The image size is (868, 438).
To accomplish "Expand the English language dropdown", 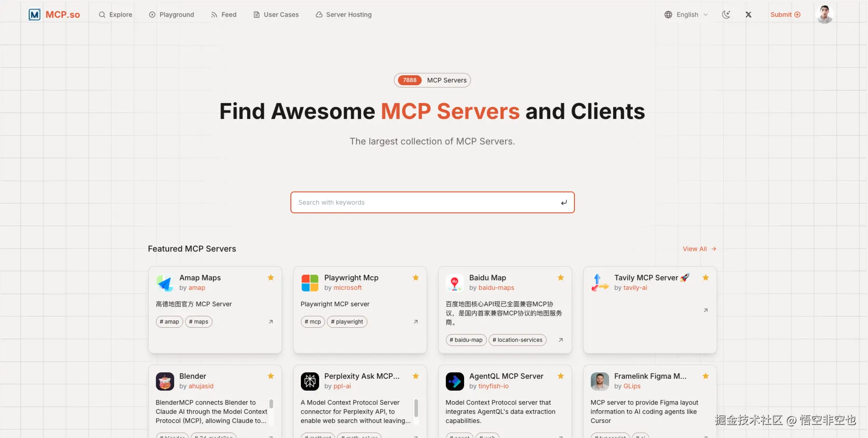I will [687, 15].
